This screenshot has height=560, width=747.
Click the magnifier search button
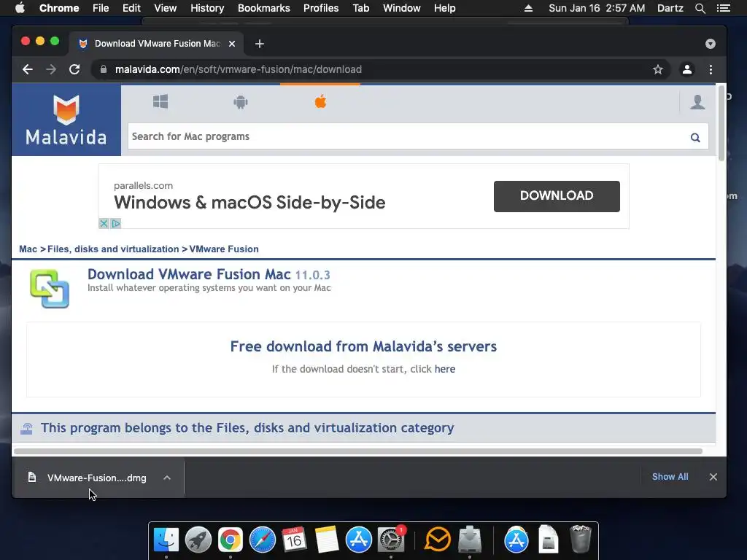click(695, 138)
